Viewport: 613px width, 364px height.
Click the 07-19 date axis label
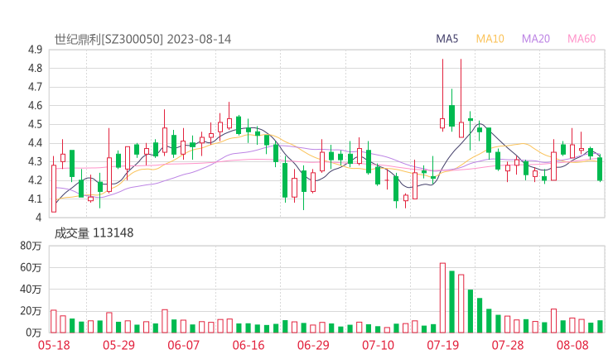(442, 345)
